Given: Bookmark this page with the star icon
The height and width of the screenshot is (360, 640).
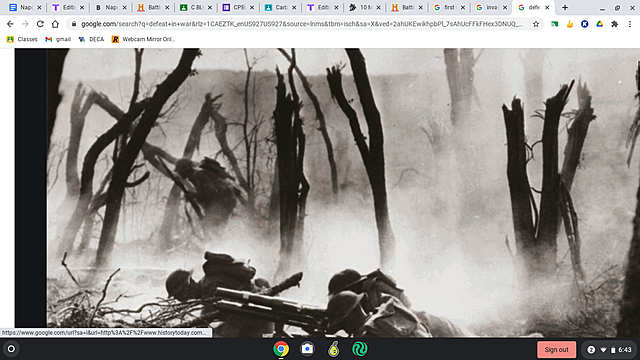Looking at the screenshot, I should click(x=536, y=24).
